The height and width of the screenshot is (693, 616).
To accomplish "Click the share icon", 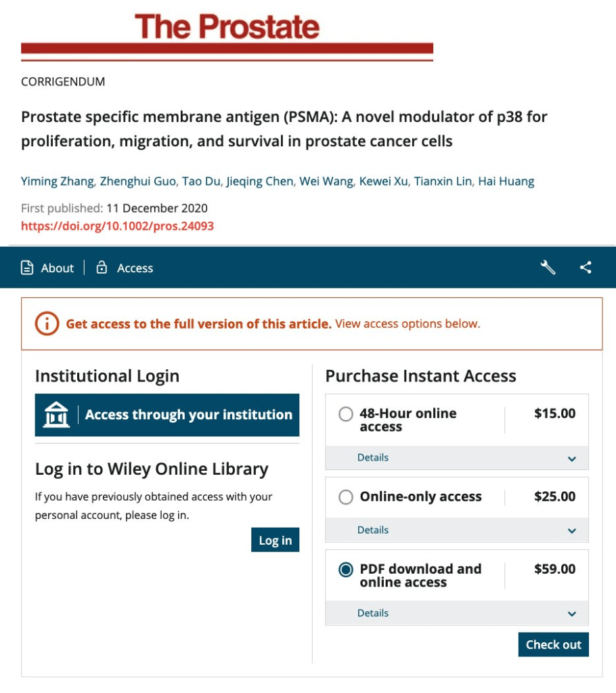I will (586, 268).
